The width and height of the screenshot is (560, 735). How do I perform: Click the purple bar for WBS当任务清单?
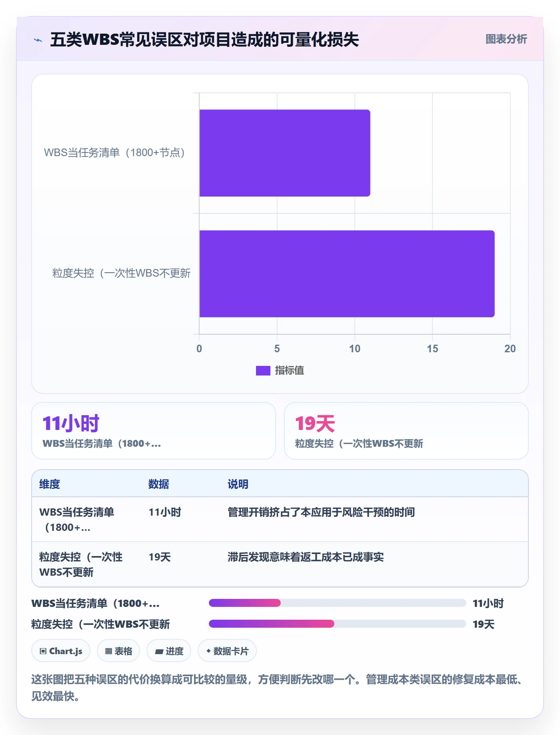pos(285,153)
